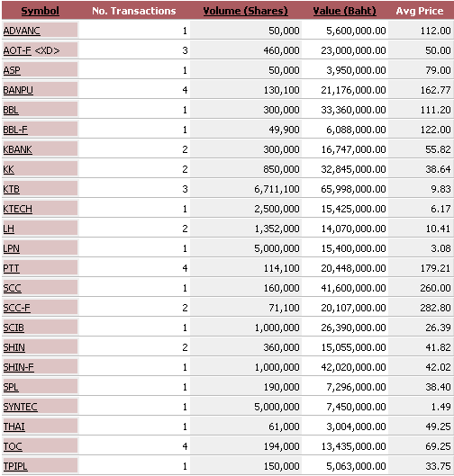Open the SHIN-F stock link
454x476 pixels.
coord(19,367)
